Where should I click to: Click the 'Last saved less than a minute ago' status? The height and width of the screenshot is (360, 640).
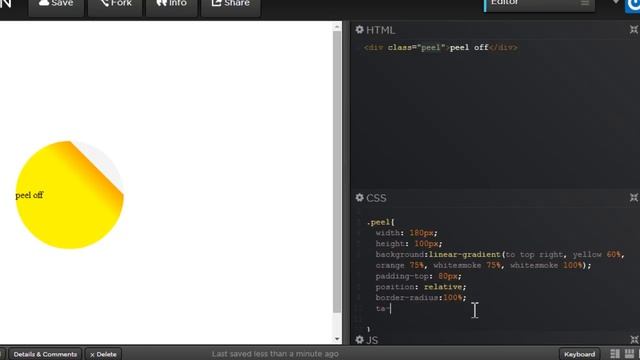(275, 354)
